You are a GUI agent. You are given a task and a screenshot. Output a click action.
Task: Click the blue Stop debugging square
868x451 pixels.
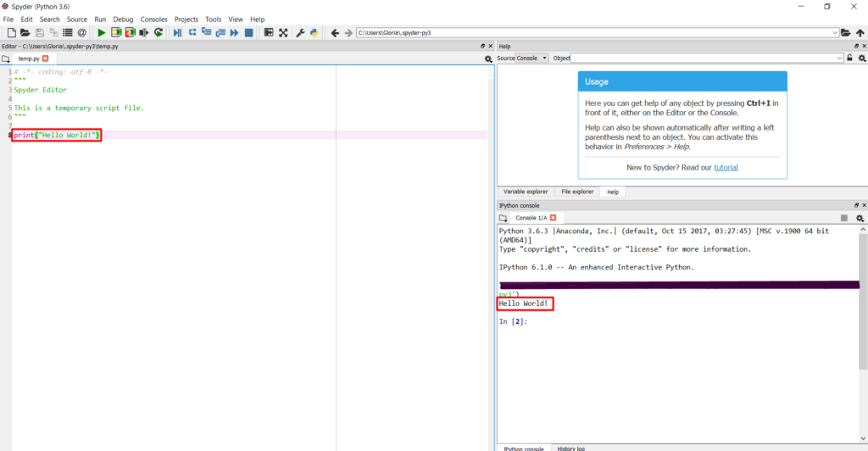coord(248,33)
